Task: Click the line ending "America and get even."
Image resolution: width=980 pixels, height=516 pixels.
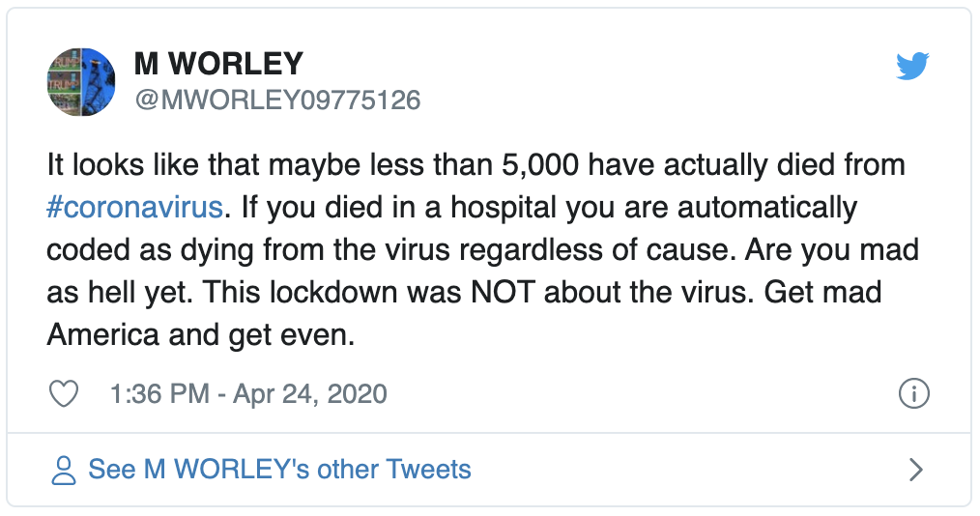Action: click(201, 335)
